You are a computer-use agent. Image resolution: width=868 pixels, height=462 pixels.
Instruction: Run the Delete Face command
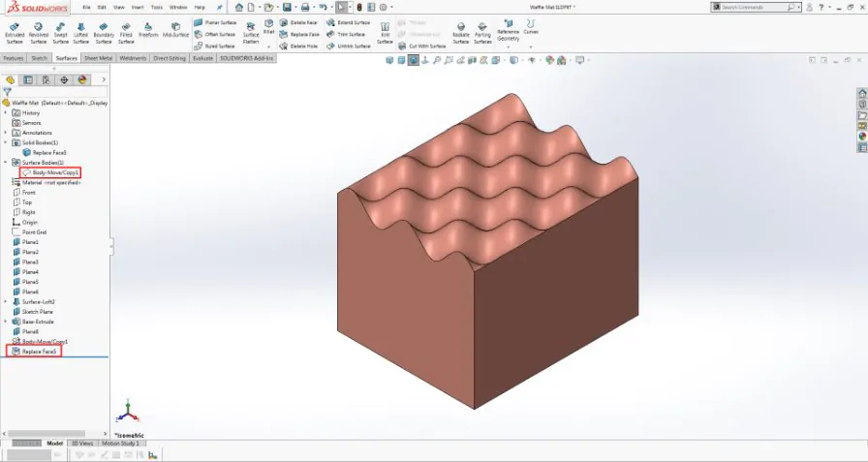tap(299, 22)
